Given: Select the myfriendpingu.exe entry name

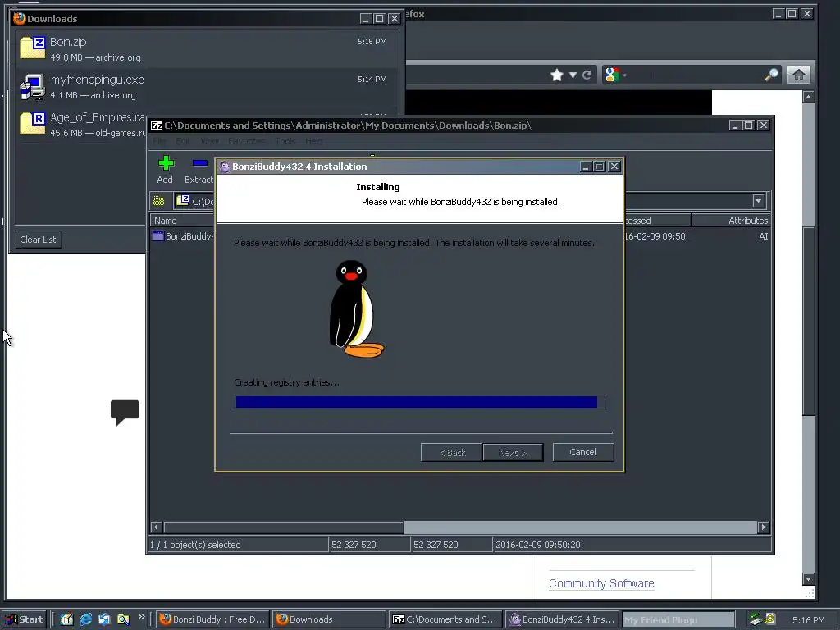Looking at the screenshot, I should click(x=97, y=80).
